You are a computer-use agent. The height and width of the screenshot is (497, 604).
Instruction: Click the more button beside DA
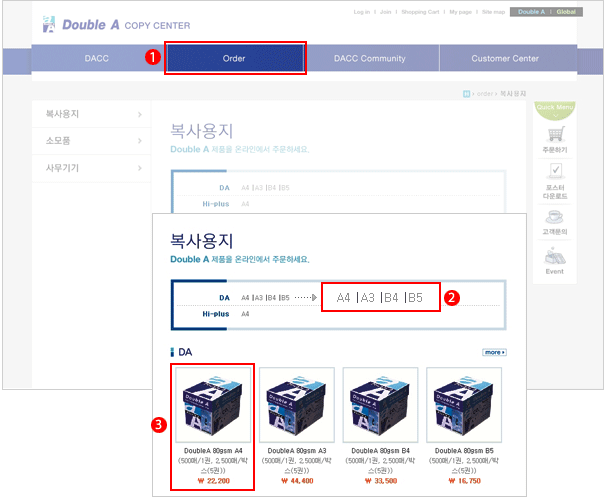(x=494, y=352)
